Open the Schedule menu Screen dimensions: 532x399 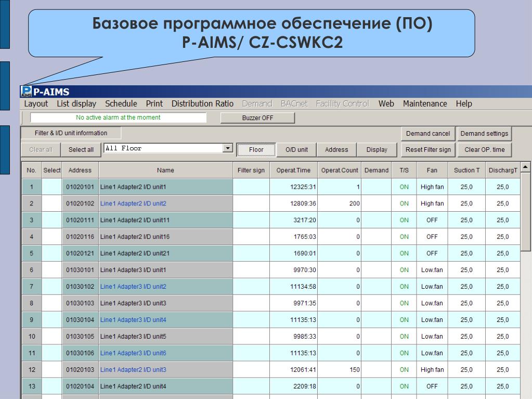(x=121, y=104)
